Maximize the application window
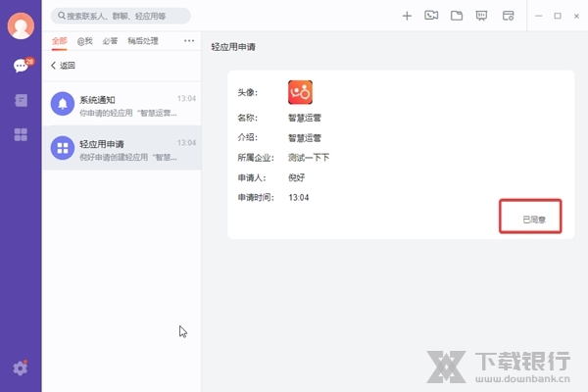Screen dimensions: 588x392 point(558,16)
